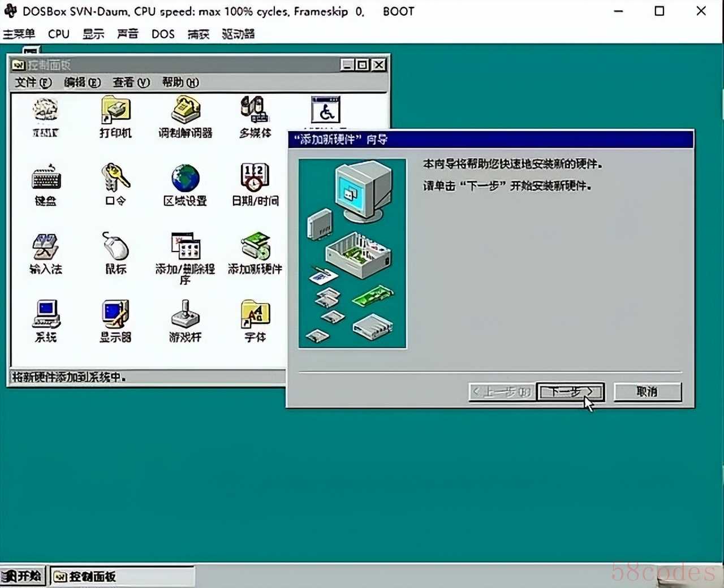Click the wizard text 本向导将帮助您快速地安装新的硬件

coord(512,164)
